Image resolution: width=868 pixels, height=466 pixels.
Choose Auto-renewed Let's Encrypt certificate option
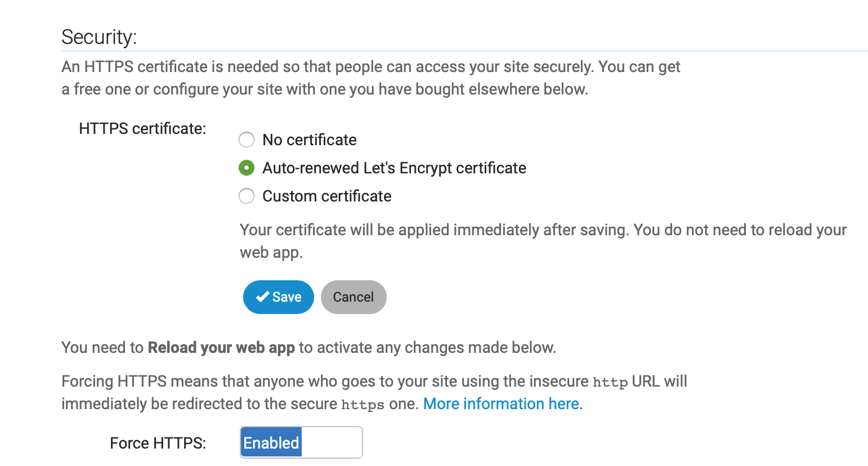[x=246, y=168]
